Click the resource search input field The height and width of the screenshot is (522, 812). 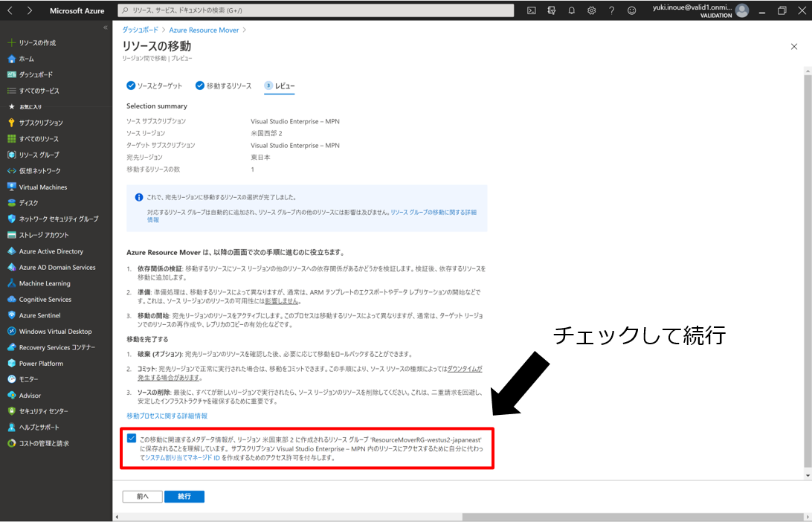(316, 10)
